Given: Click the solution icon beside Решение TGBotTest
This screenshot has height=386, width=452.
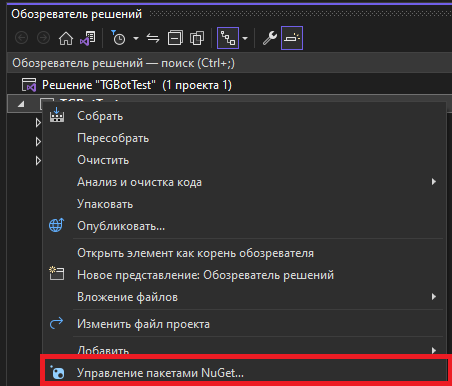Looking at the screenshot, I should point(29,85).
